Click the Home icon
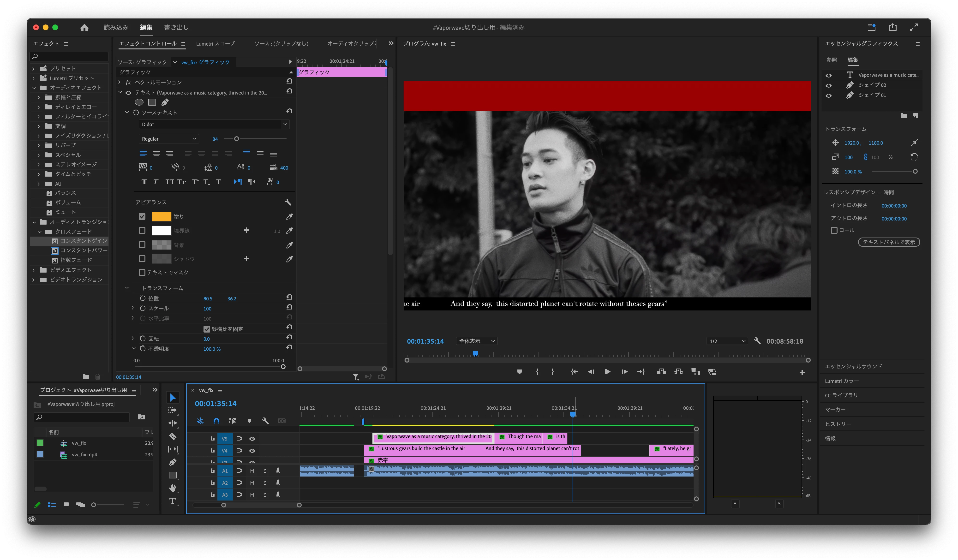958x560 pixels. click(x=84, y=27)
